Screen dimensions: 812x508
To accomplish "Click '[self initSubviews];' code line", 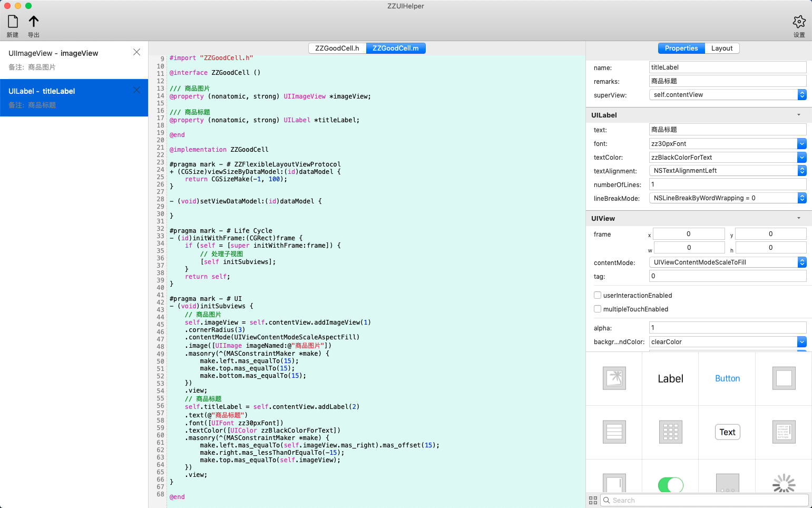I will [x=238, y=262].
